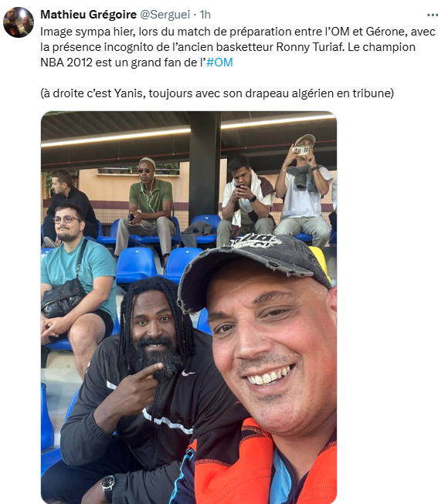Viewport: 438px width, 504px height.
Task: Click the parenthetical line mentioning Yanis
Action: 217,93
